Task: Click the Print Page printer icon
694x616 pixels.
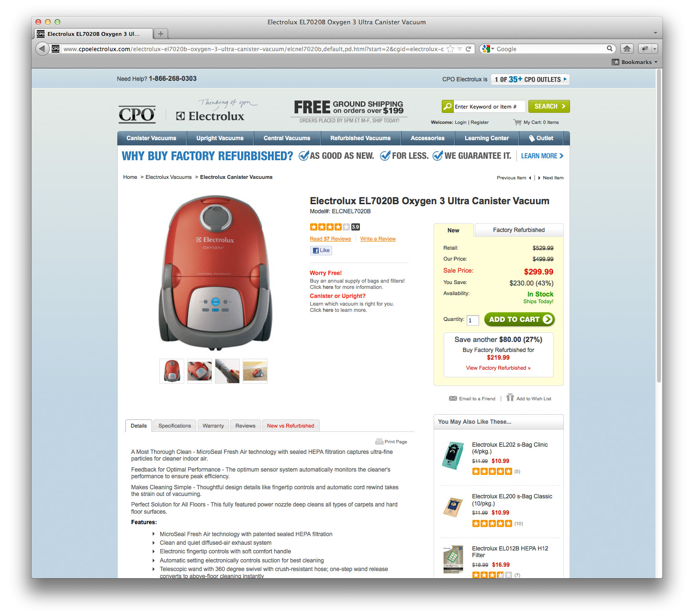Action: 379,441
